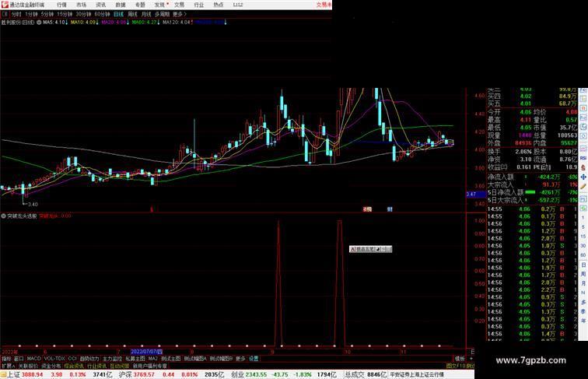Select the 月线 monthly chart tab
The height and width of the screenshot is (379, 588).
click(x=146, y=14)
